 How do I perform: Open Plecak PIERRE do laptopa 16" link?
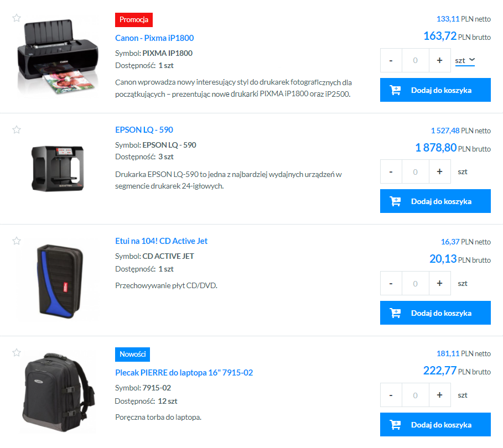[184, 373]
